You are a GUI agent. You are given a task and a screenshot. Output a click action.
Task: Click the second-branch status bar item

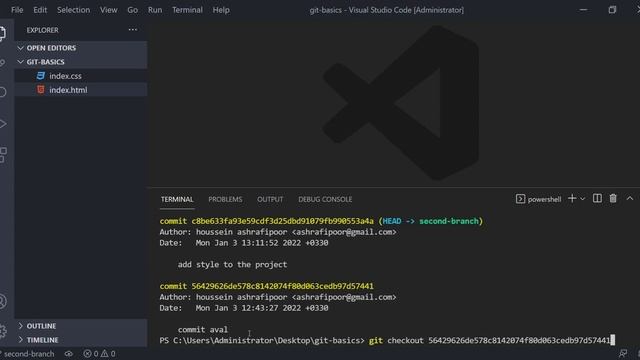point(27,353)
